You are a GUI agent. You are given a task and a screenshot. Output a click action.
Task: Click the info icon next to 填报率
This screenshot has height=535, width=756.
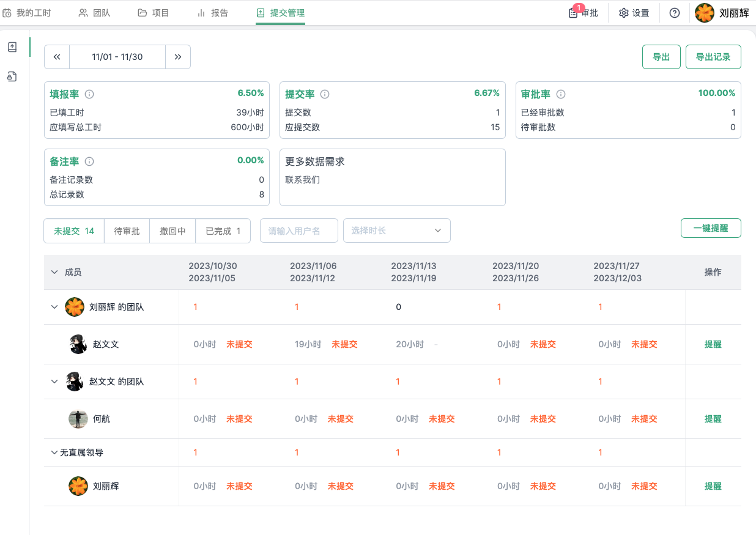89,94
